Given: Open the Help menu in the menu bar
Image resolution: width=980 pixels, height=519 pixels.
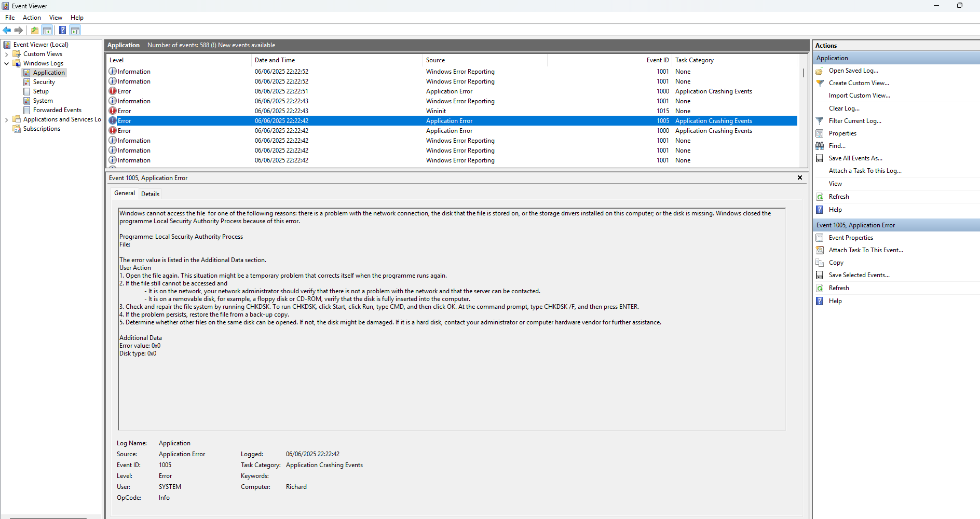Looking at the screenshot, I should (77, 18).
